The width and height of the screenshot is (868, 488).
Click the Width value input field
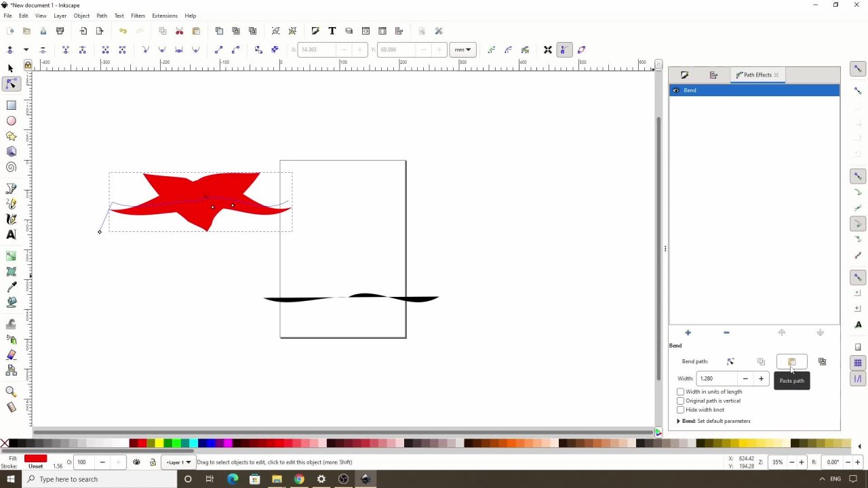coord(717,379)
